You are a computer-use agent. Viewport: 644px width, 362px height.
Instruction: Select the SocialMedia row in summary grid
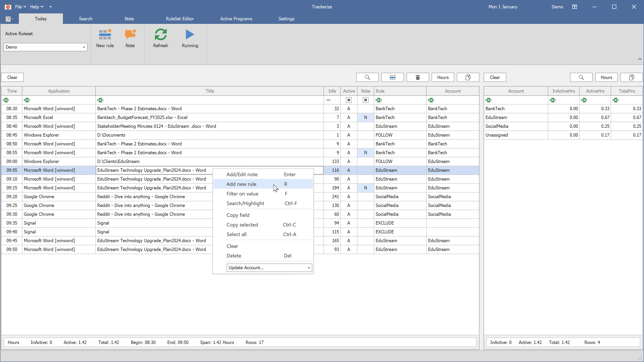(x=563, y=126)
